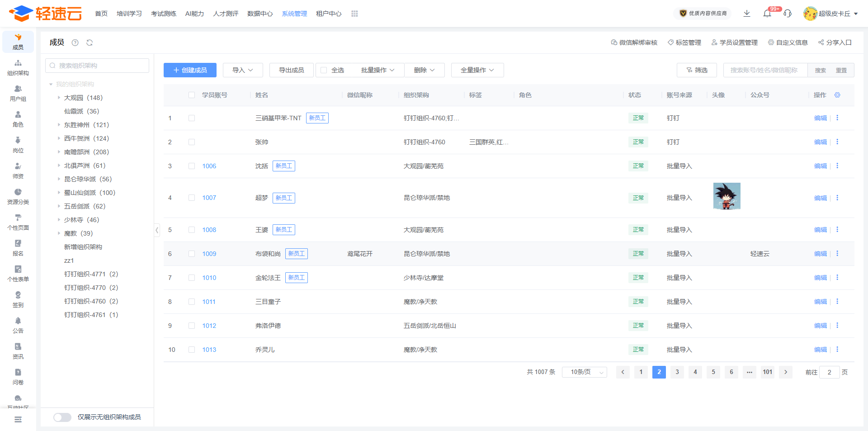Click the 搜索组织架构 input field
868x431 pixels.
[97, 66]
